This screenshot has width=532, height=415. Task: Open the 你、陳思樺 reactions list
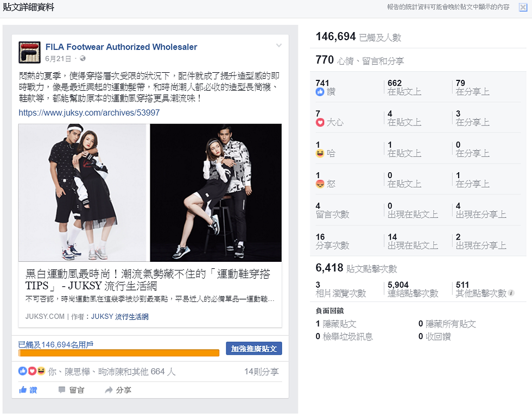(112, 372)
